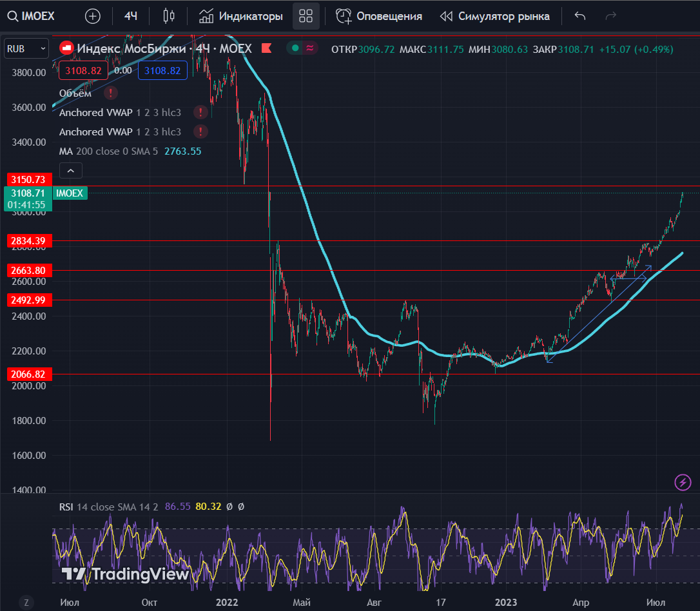Click the МИН value 3080.63
Image resolution: width=700 pixels, height=611 pixels.
(x=510, y=49)
